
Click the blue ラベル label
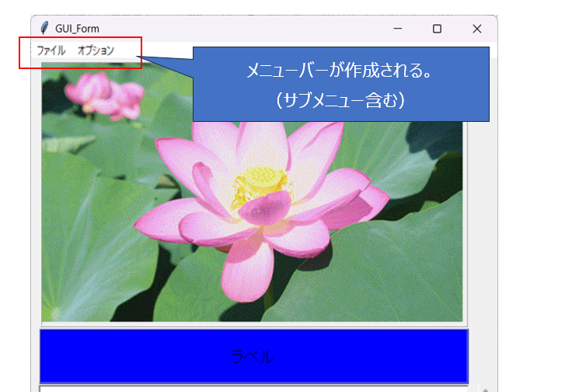pyautogui.click(x=117, y=356)
